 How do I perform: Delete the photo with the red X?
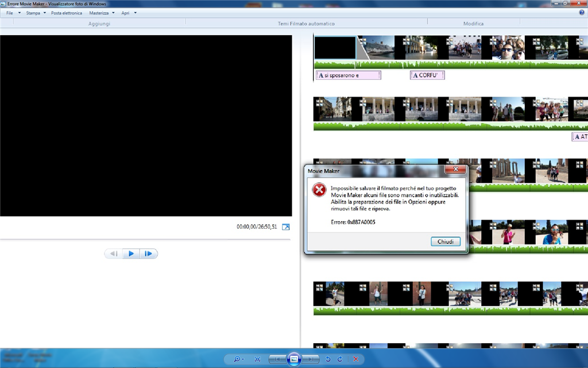click(x=356, y=359)
